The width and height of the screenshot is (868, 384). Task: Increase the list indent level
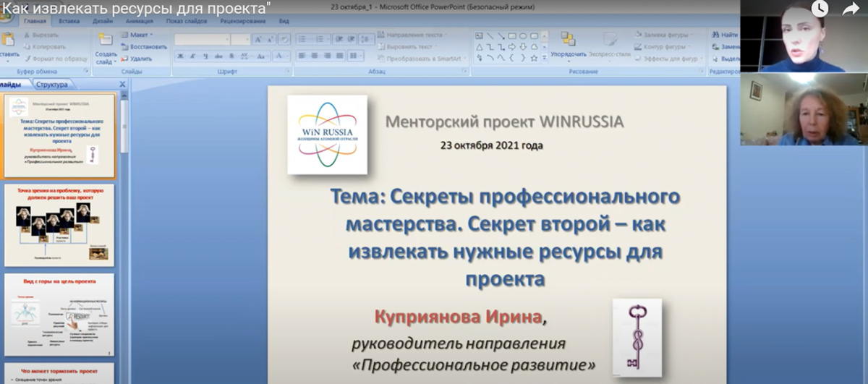pyautogui.click(x=351, y=39)
